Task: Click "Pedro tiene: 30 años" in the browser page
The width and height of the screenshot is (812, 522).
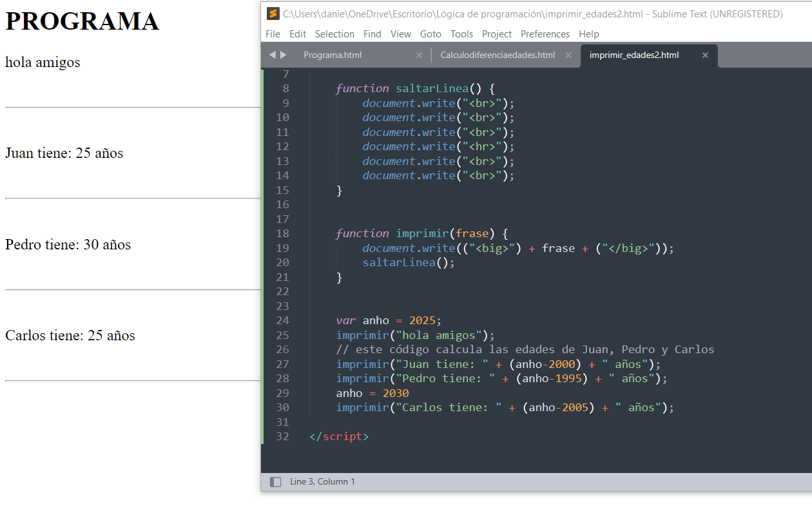Action: pyautogui.click(x=68, y=245)
